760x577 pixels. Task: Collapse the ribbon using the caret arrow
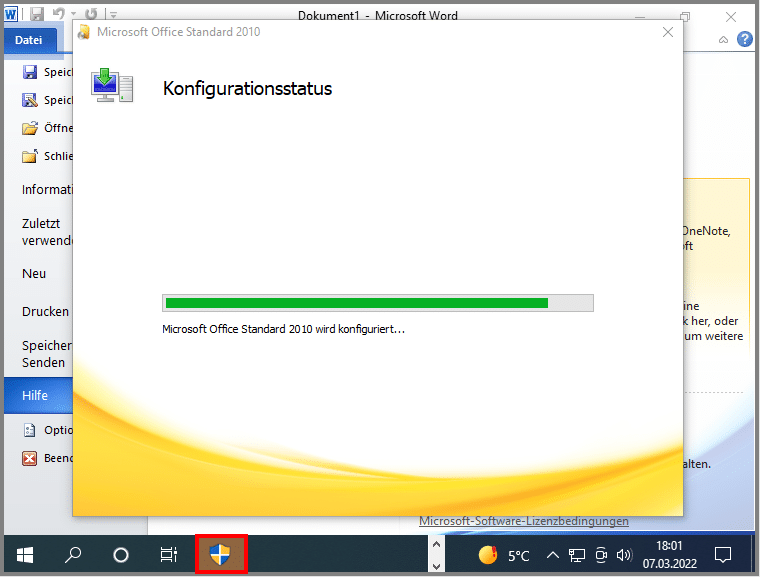723,40
